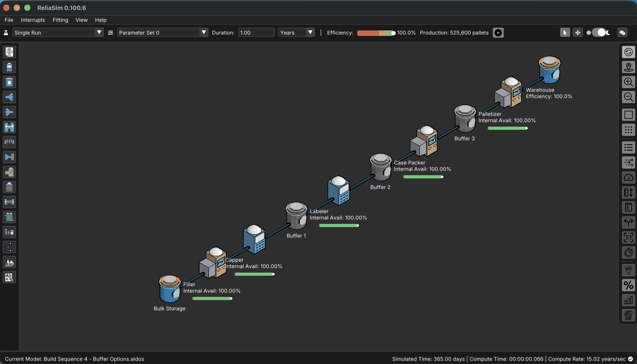Open the Help menu
Screen dimensions: 637x364
[x=101, y=20]
